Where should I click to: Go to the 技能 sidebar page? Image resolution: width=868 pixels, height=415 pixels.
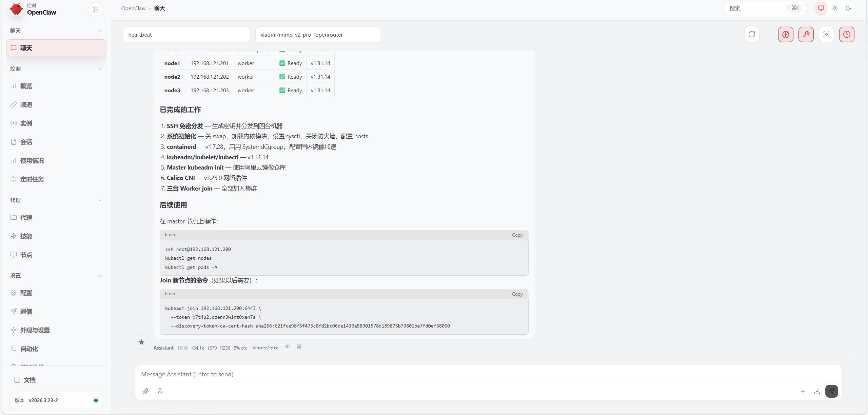tap(26, 236)
